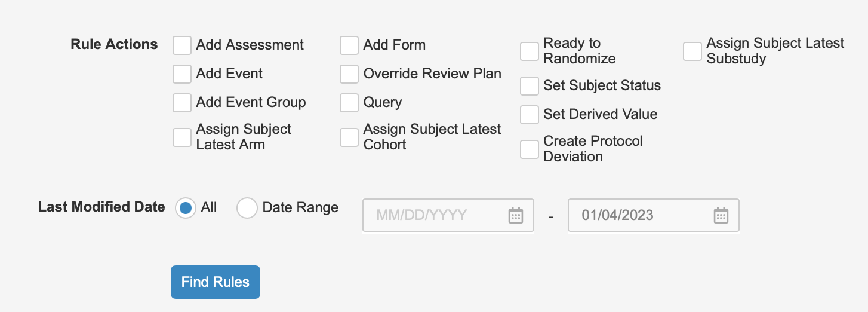The image size is (868, 312).
Task: Open the end date calendar picker icon
Action: pyautogui.click(x=721, y=215)
